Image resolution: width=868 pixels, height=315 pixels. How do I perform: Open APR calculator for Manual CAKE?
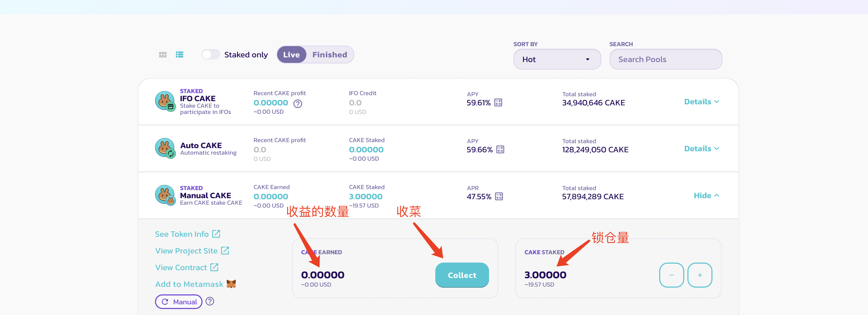point(499,197)
